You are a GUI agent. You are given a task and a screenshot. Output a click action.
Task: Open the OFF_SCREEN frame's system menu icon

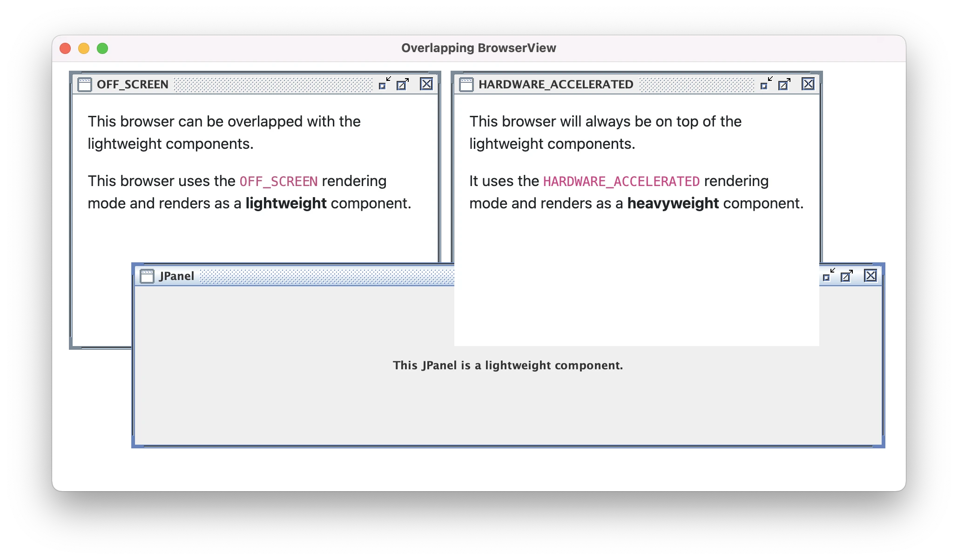point(85,85)
